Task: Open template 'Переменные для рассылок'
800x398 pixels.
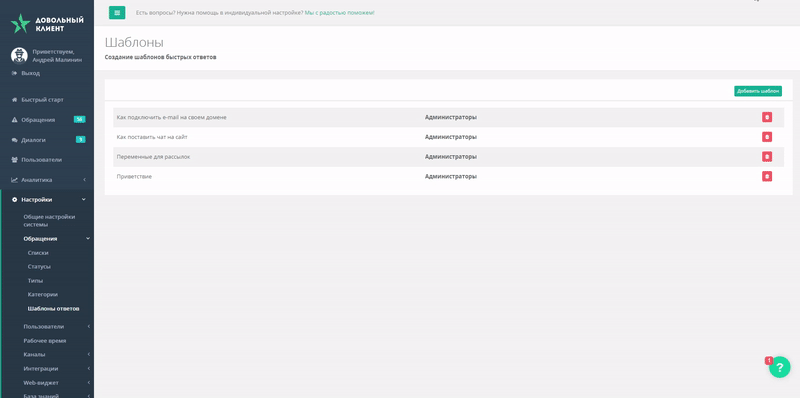Action: (153, 157)
